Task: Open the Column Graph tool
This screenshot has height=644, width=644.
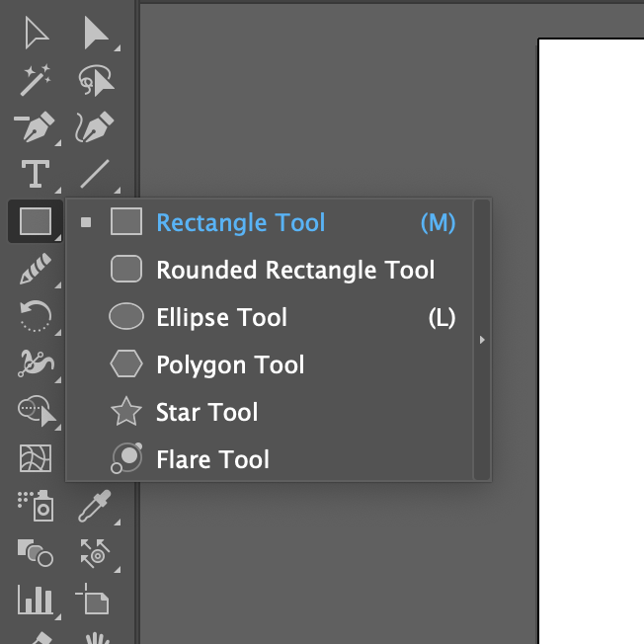Action: (36, 601)
